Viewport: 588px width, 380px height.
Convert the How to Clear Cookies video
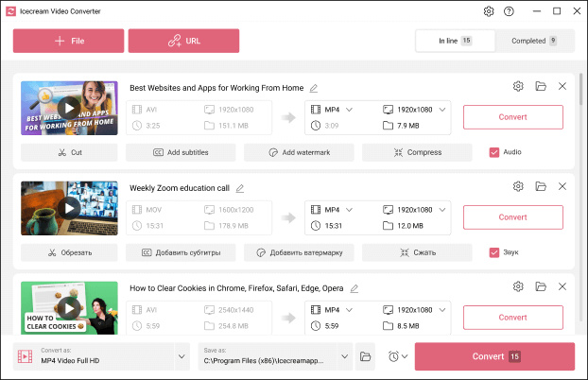tap(513, 318)
